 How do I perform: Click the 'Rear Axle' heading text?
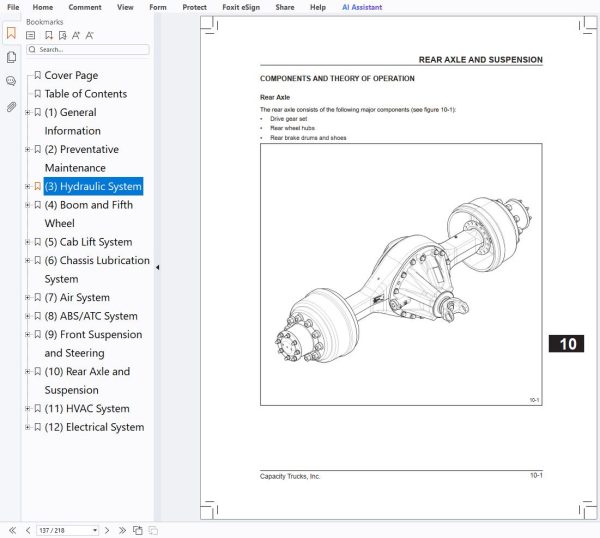point(275,97)
